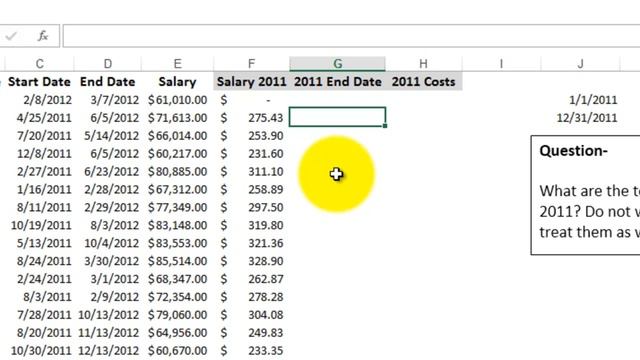The width and height of the screenshot is (640, 360).
Task: Select column H header
Action: (423, 64)
